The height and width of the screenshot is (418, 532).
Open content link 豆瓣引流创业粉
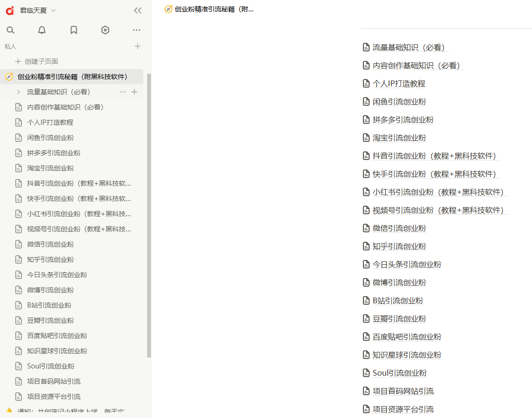(x=399, y=318)
